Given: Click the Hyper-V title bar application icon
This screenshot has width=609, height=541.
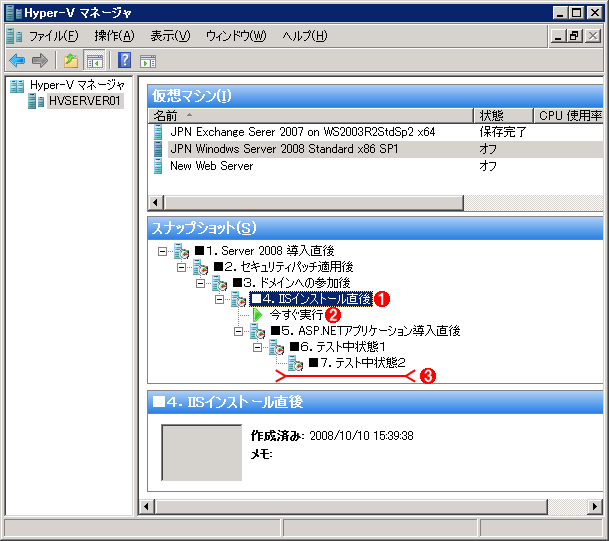Looking at the screenshot, I should (14, 13).
